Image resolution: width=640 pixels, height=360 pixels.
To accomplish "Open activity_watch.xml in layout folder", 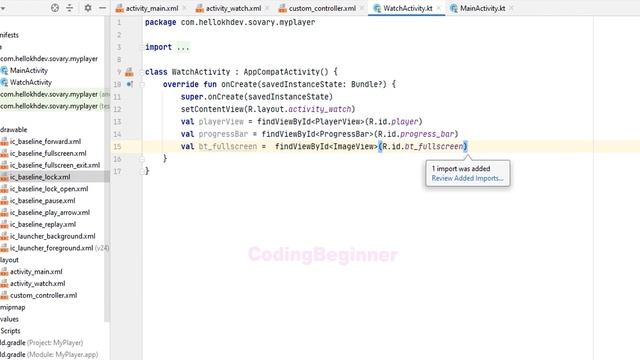I will (38, 284).
